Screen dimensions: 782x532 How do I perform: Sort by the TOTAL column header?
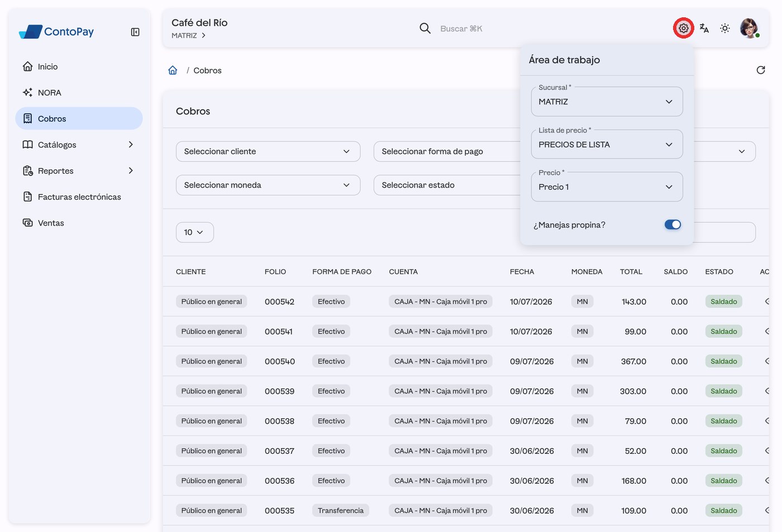pos(631,272)
